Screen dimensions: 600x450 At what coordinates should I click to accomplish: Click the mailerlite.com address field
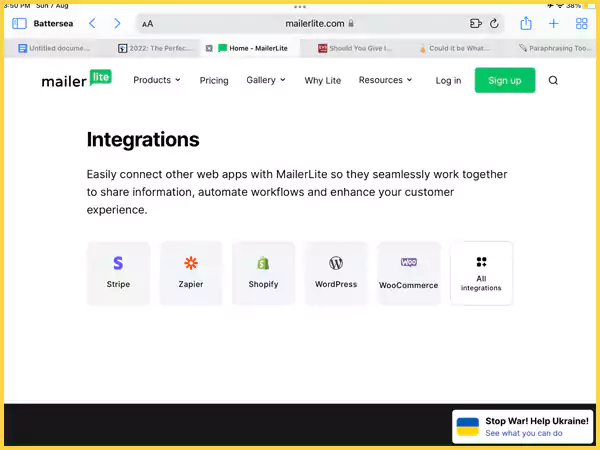[320, 23]
